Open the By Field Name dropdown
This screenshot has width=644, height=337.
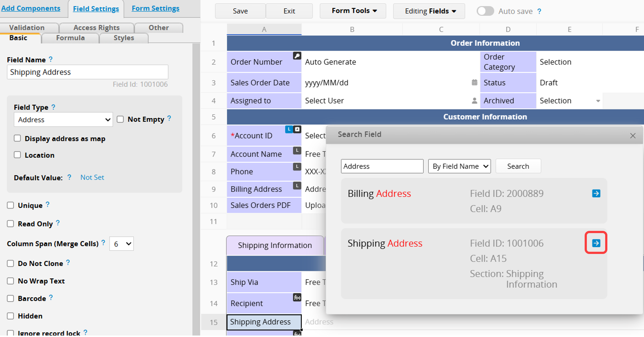459,166
